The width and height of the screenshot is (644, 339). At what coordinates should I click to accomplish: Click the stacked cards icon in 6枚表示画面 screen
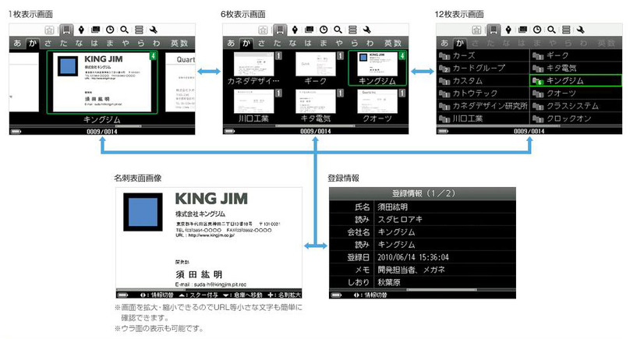[x=309, y=30]
